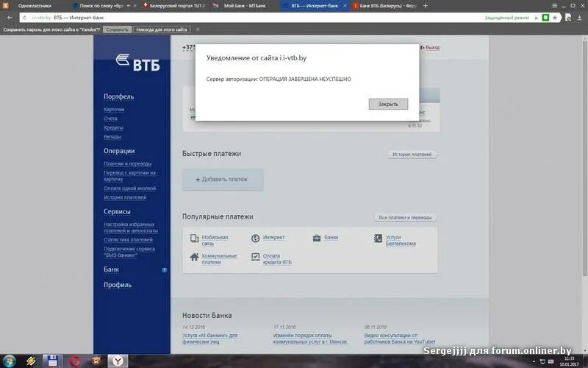The width and height of the screenshot is (588, 368).
Task: Open Оплата одной кнопкой
Action: 130,188
